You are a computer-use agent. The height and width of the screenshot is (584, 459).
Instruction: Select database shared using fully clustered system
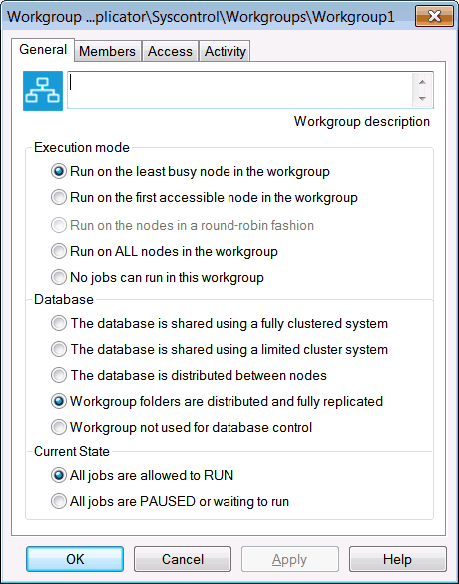(219, 323)
